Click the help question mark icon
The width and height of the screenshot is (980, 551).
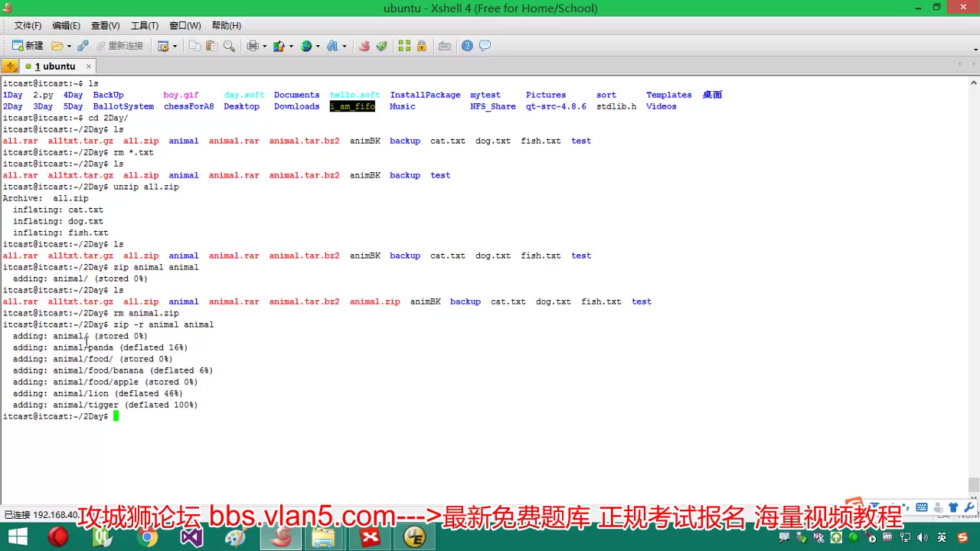tap(468, 46)
